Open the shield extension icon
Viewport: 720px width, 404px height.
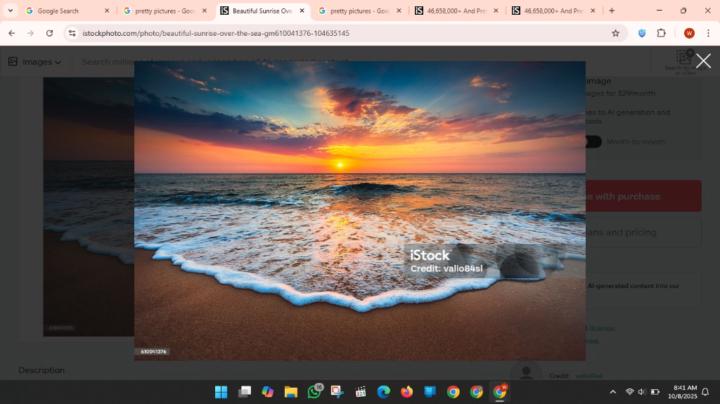(642, 33)
